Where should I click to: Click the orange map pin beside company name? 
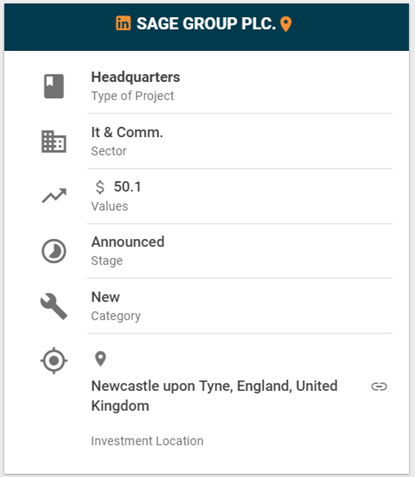(x=286, y=24)
